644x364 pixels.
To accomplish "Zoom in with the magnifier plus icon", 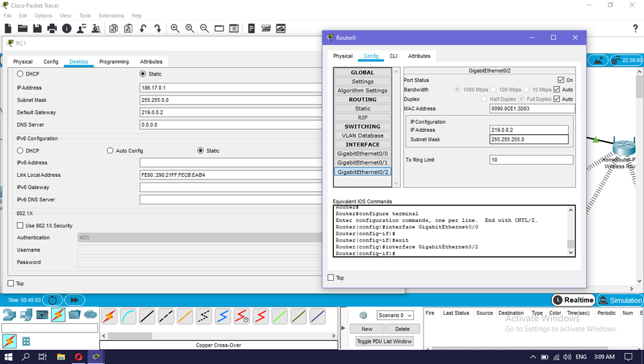I will [175, 28].
